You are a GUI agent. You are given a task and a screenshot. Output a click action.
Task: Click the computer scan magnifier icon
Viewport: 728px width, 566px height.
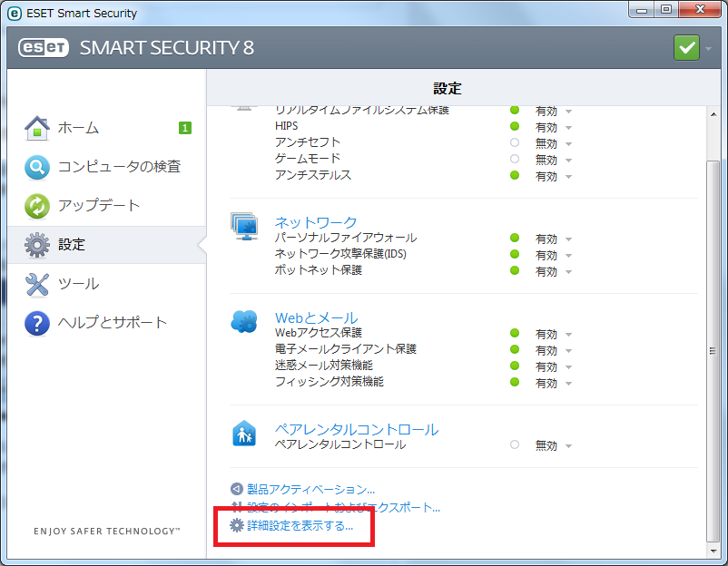[37, 167]
